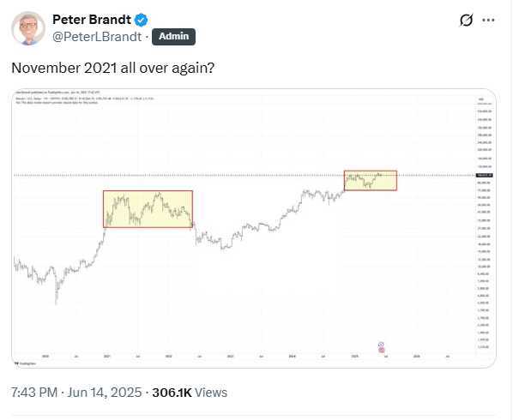Click the 7:43 PM · Jun 14, 2025 timestamp
Screen dimensions: 513x420
76,393
